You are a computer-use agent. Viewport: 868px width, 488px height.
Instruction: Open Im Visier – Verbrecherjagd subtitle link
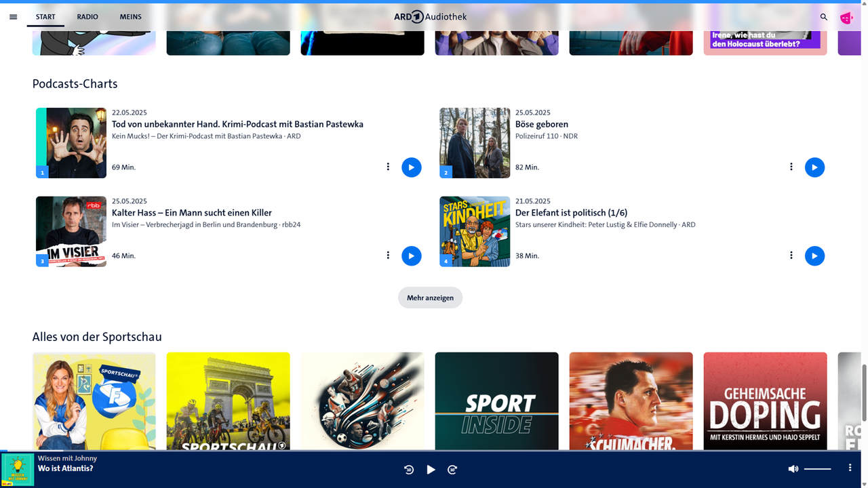206,224
